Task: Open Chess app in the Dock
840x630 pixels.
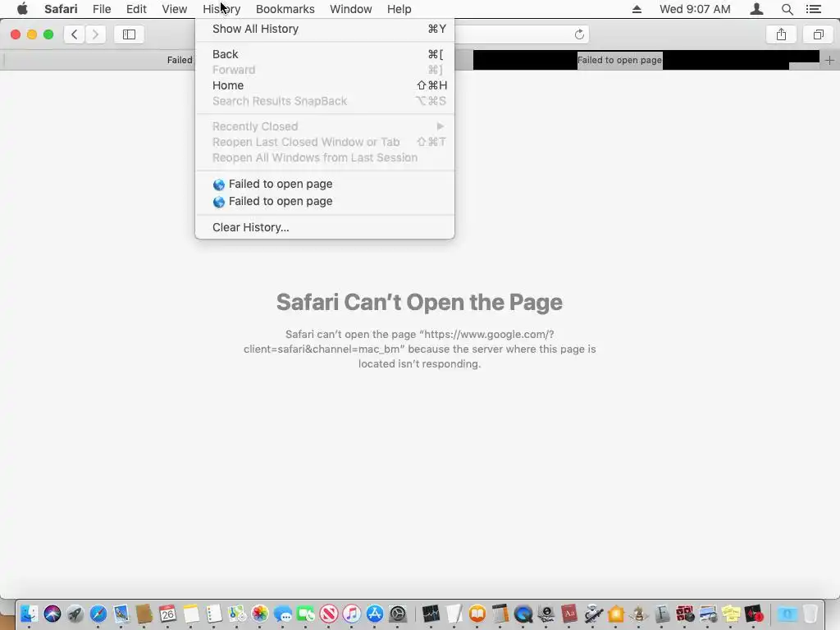Action: click(638, 614)
